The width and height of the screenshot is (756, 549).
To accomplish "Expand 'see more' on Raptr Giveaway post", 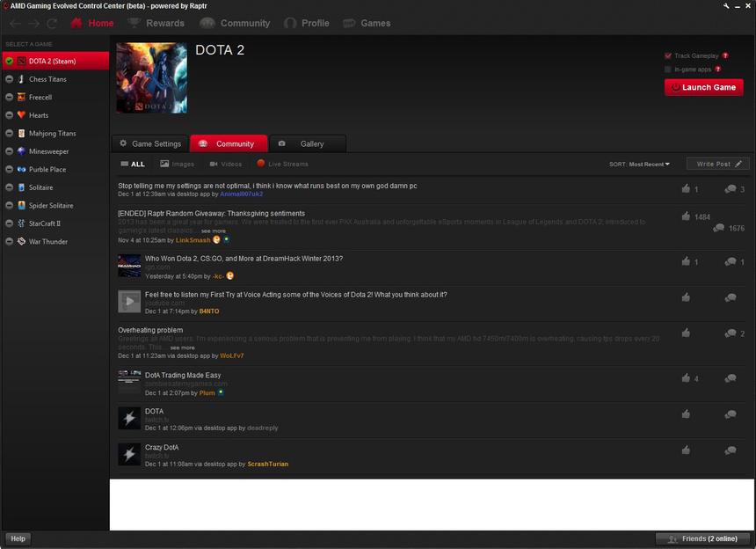I will [x=213, y=231].
